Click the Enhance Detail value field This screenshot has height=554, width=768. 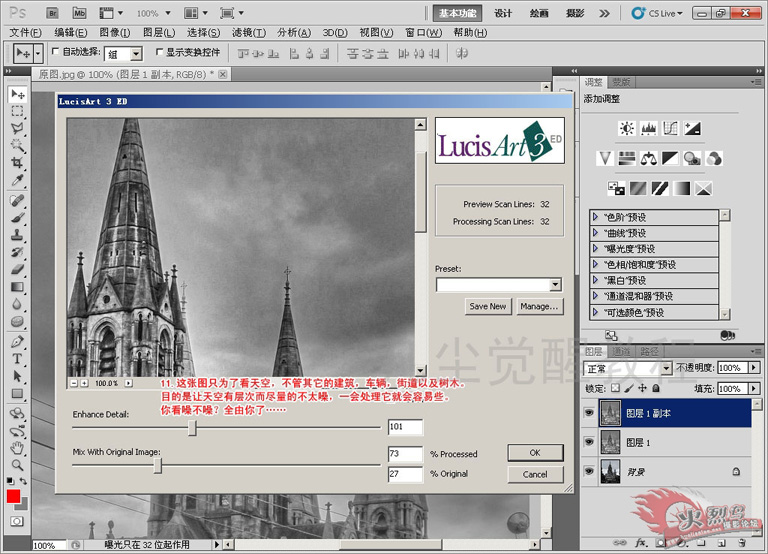pos(405,427)
